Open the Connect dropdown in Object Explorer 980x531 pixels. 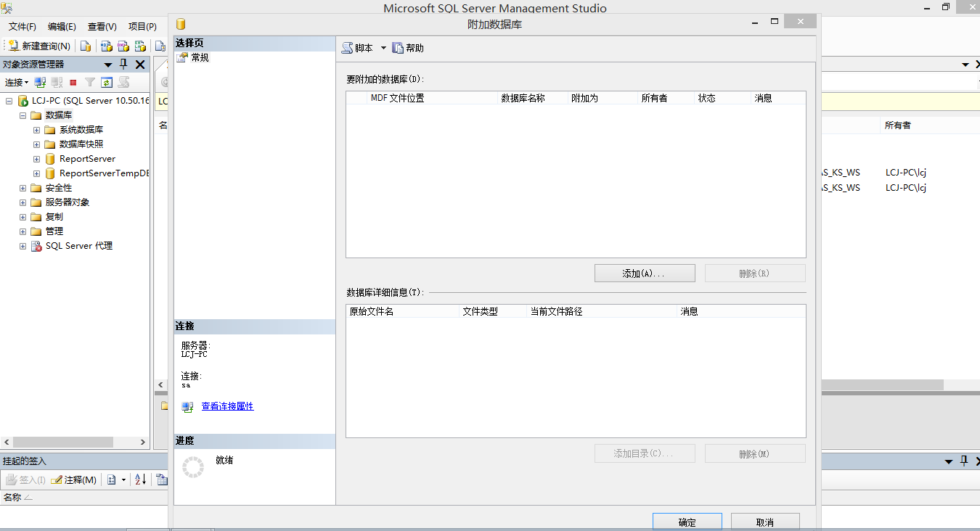[16, 83]
